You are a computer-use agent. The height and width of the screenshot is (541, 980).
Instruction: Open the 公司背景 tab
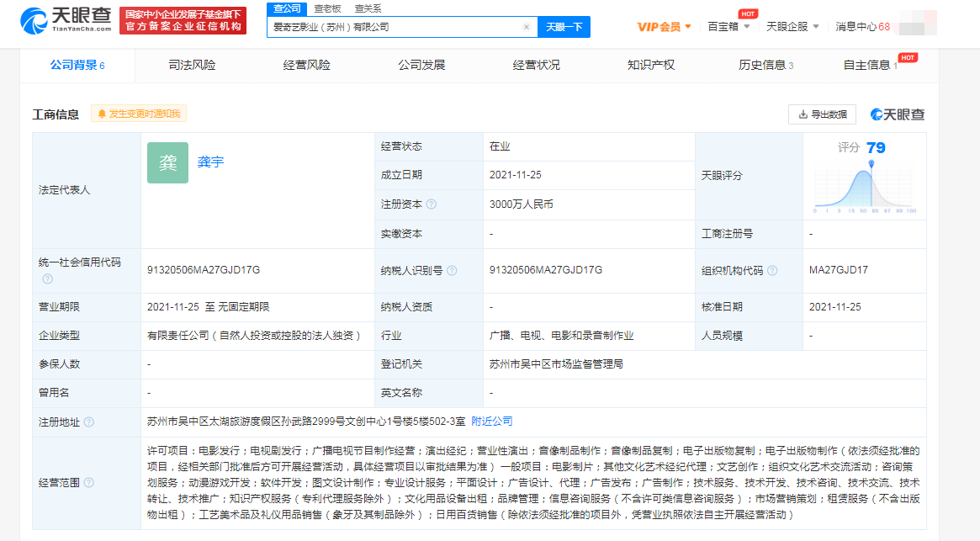[77, 65]
